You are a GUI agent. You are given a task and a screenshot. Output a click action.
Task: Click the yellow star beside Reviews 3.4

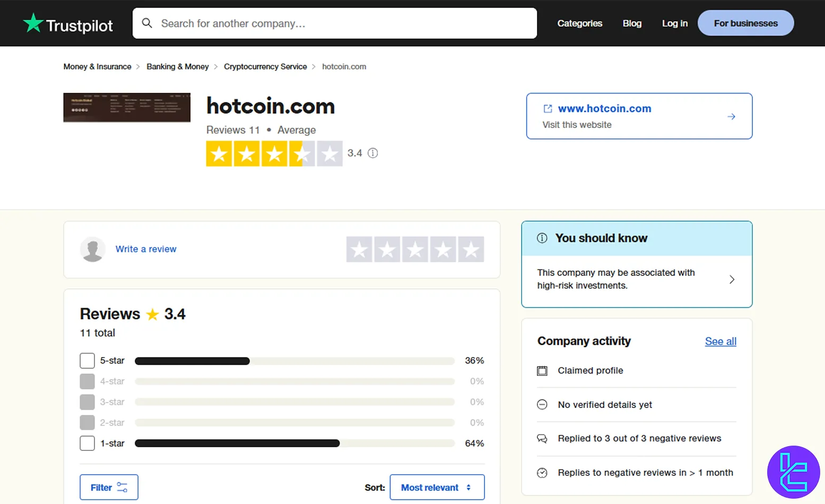coord(152,315)
